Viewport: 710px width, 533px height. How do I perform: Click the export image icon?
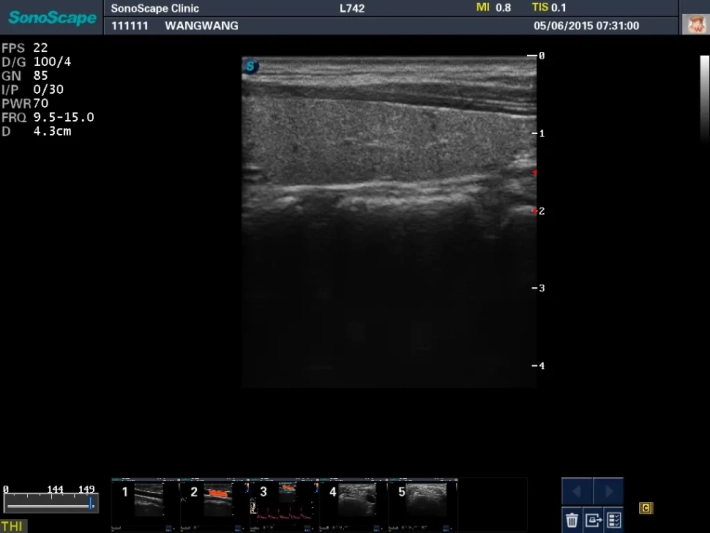point(592,519)
